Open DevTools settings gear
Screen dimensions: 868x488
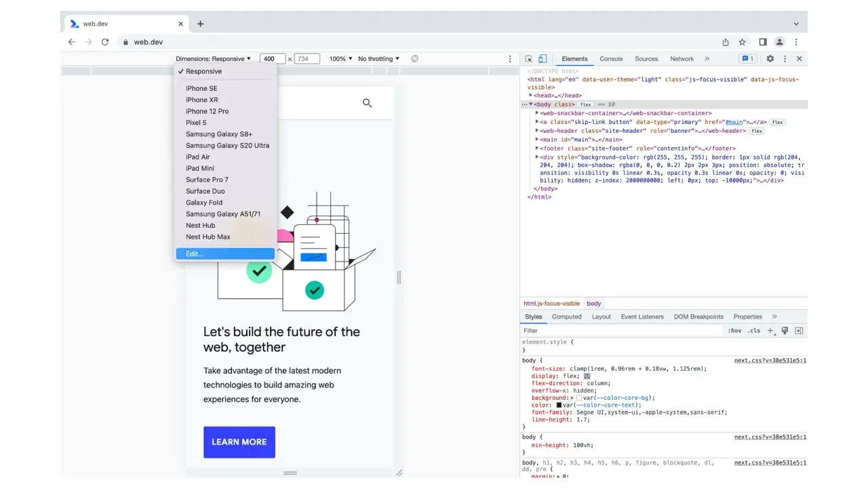coord(770,59)
